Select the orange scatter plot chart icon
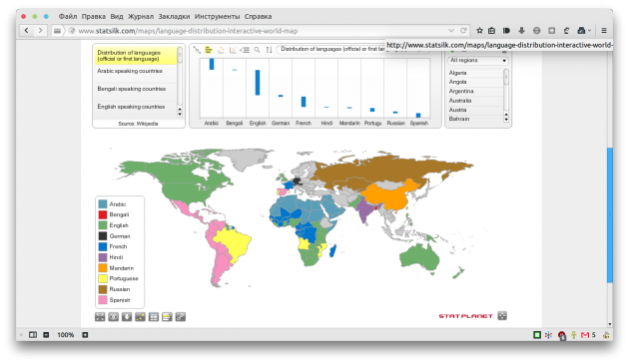 [x=221, y=50]
